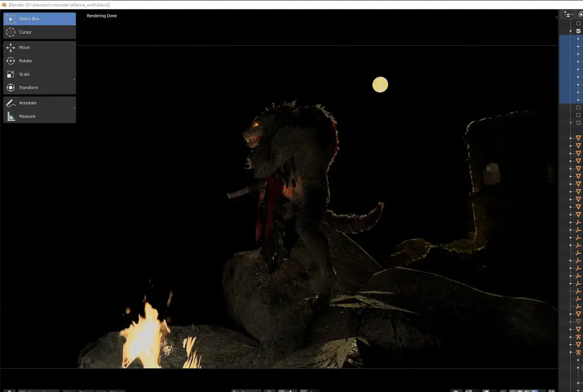Viewport: 583px width, 392px height.
Task: Choose the Move tool
Action: 39,47
